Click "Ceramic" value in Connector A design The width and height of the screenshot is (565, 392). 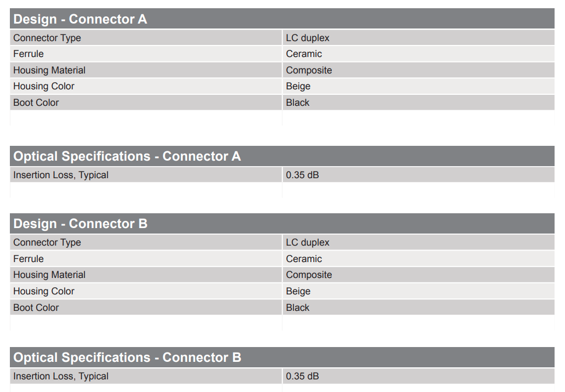click(304, 54)
